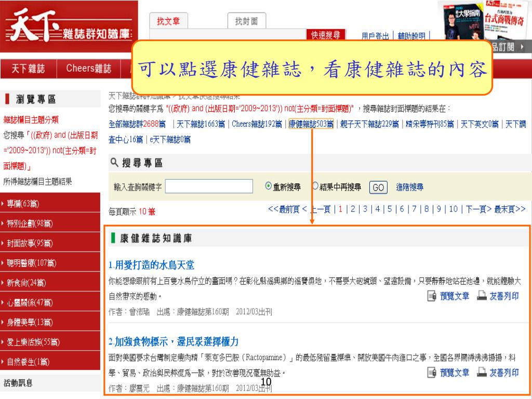This screenshot has width=532, height=399.
Task: Open the Cheers雜誌 menu item
Action: pyautogui.click(x=88, y=69)
